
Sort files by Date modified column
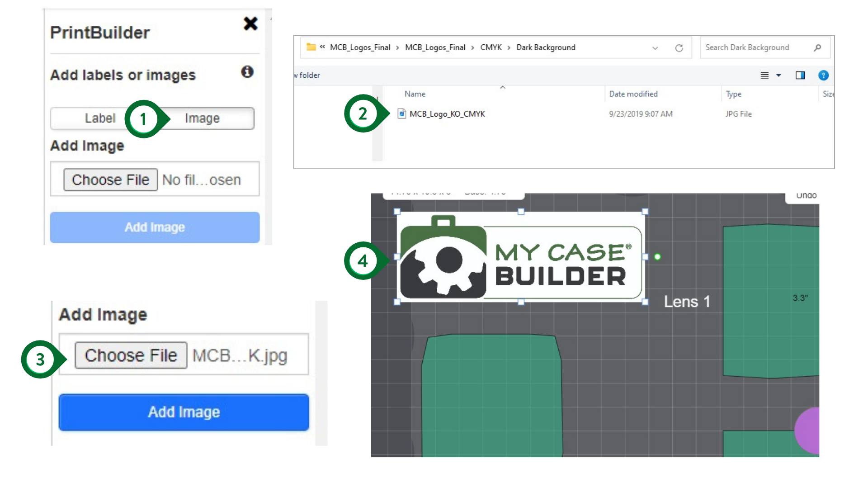[x=633, y=94]
